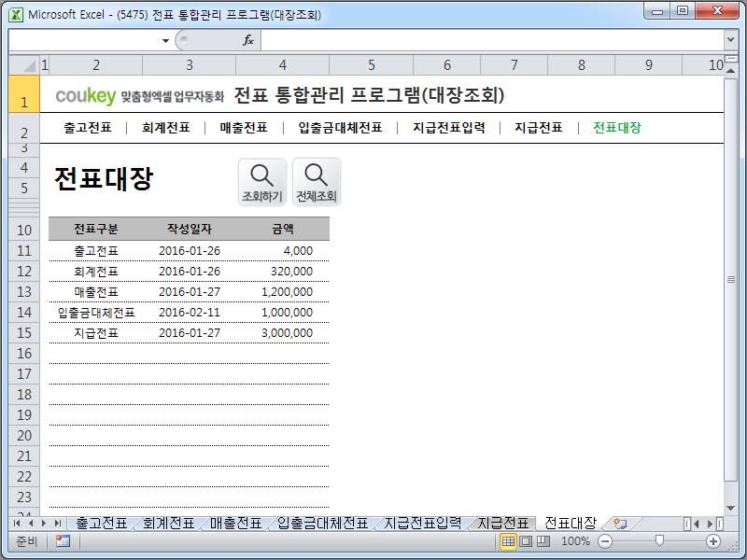Click the zoom slider handle
747x560 pixels.
(659, 541)
